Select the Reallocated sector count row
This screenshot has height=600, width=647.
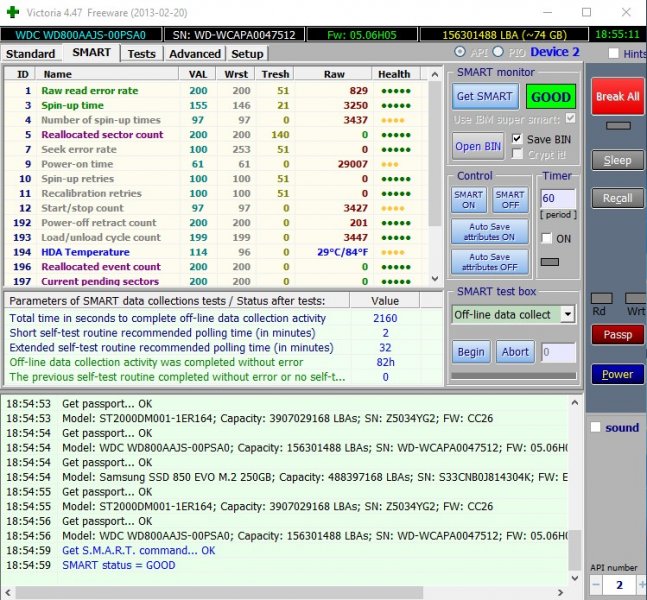pos(215,135)
